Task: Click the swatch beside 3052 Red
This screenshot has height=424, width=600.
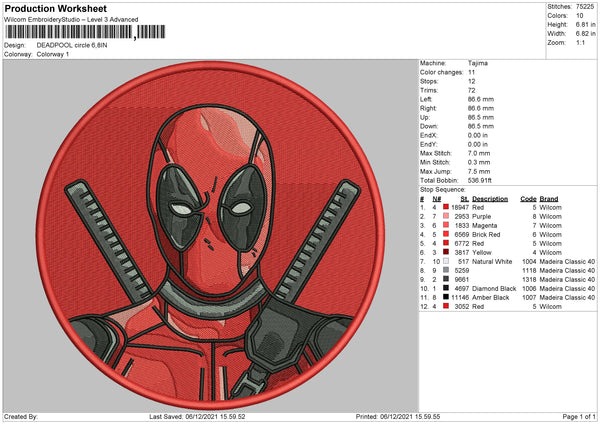Action: point(446,306)
